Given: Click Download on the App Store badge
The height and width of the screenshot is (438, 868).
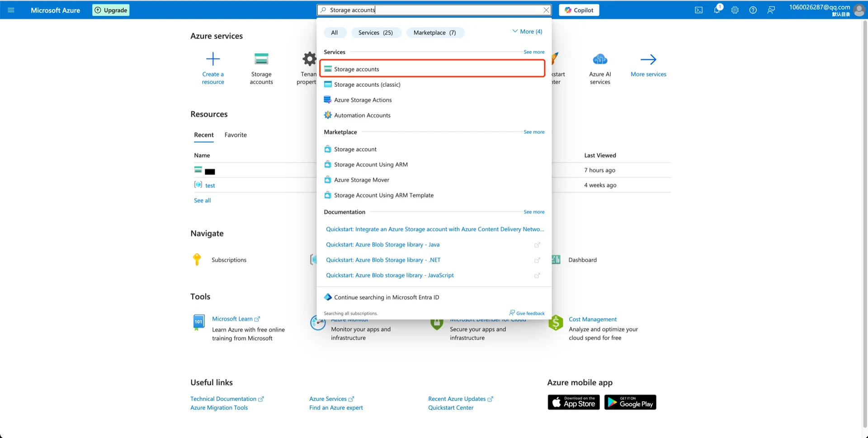Looking at the screenshot, I should click(574, 402).
